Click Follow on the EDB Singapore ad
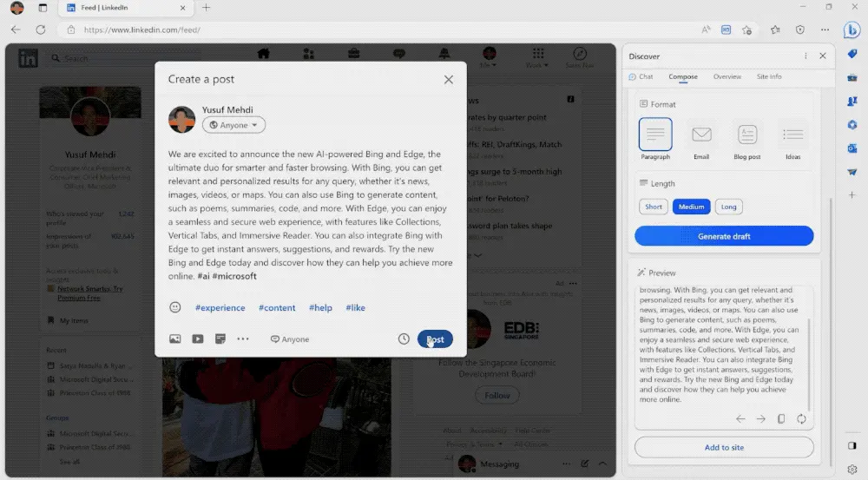 tap(497, 395)
